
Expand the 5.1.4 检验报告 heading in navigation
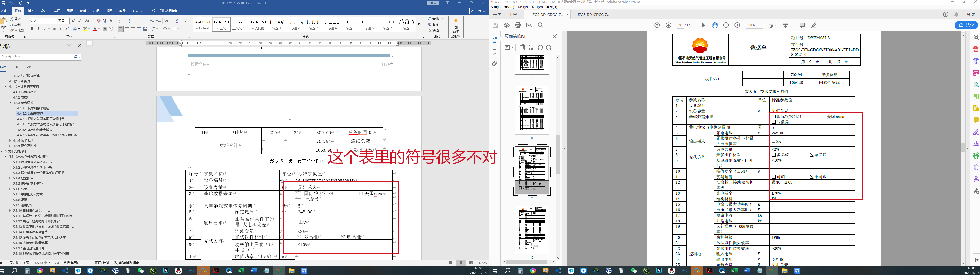coord(10,178)
